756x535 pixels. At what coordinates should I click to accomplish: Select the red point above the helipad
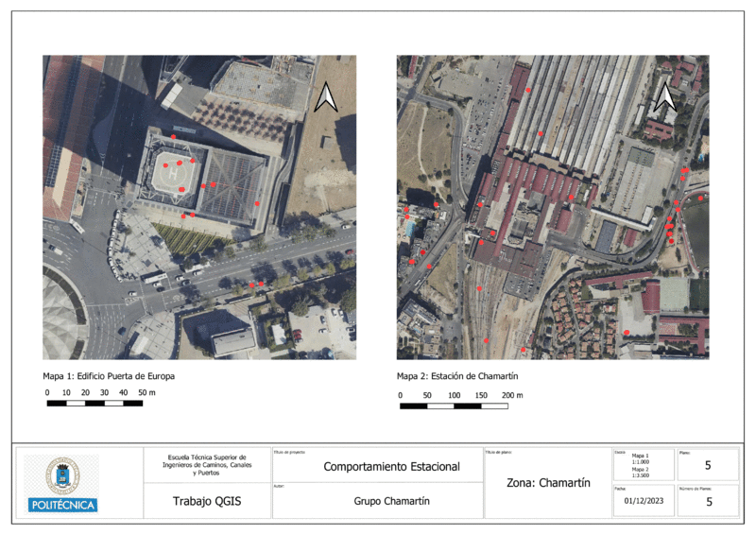[x=174, y=138]
